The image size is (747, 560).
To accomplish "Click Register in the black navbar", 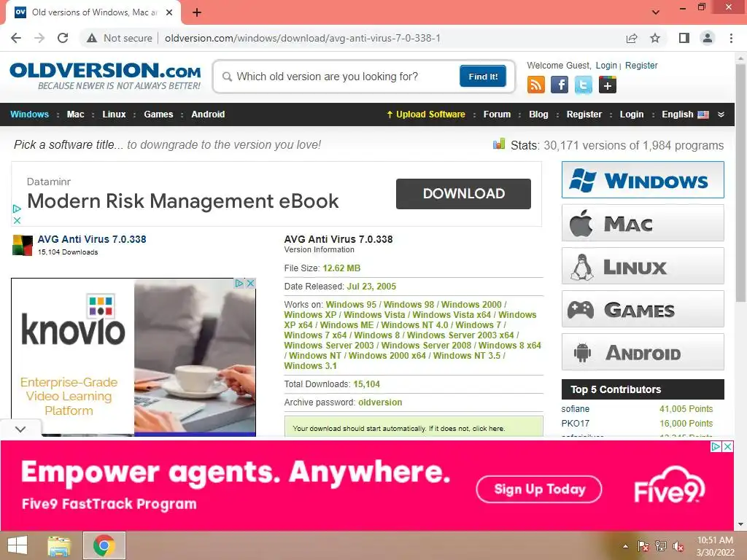I will click(x=584, y=114).
